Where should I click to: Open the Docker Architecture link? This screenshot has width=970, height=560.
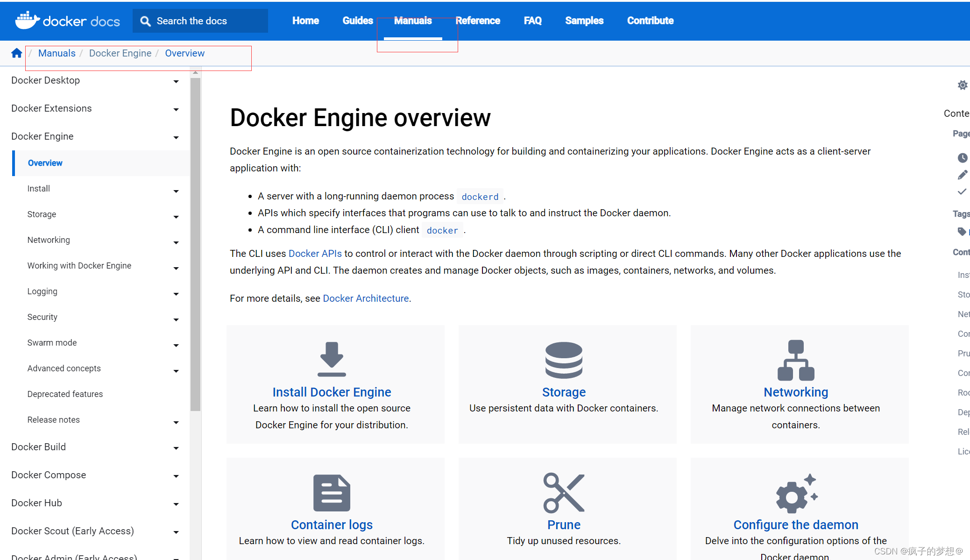(366, 298)
